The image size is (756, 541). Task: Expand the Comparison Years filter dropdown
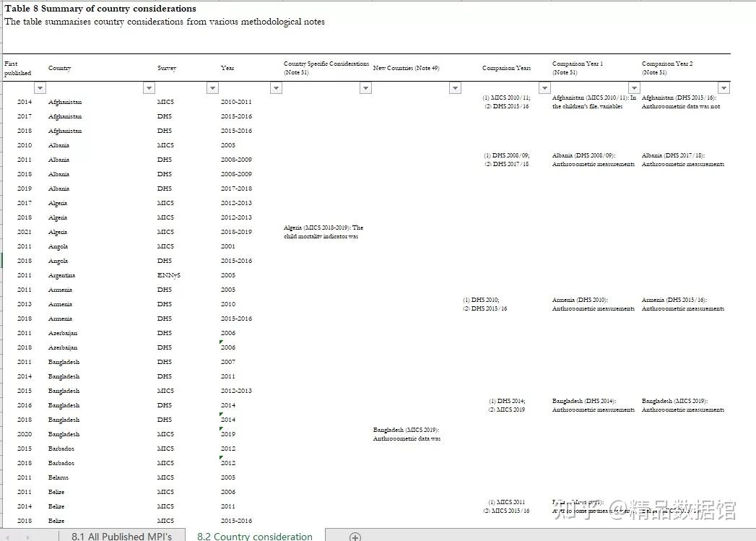pos(544,87)
